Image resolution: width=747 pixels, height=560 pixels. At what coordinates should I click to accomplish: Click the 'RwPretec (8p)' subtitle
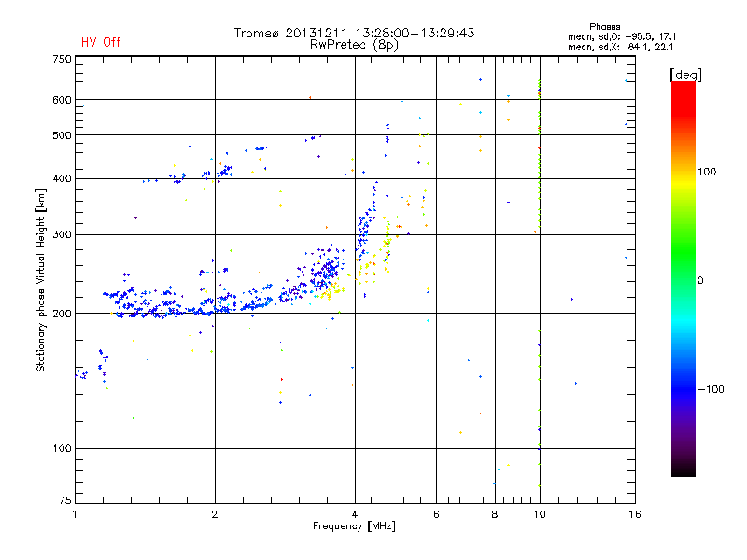click(x=354, y=45)
